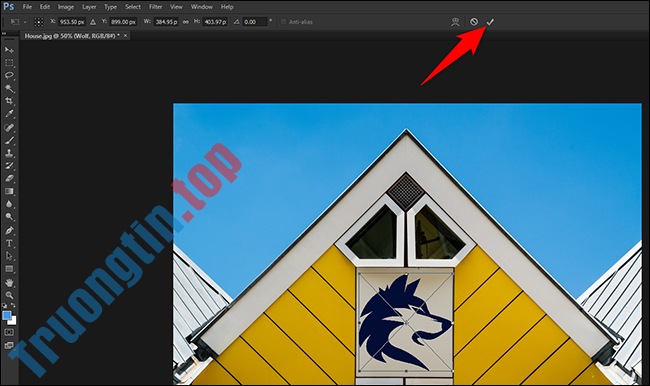Image resolution: width=650 pixels, height=386 pixels.
Task: Select the Eyedropper tool
Action: [9, 114]
